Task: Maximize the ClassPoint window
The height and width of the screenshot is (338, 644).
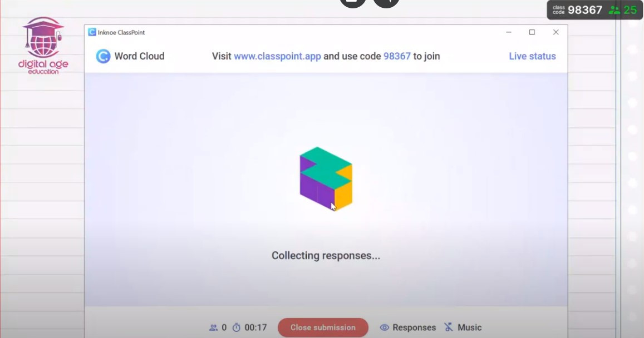Action: tap(532, 32)
